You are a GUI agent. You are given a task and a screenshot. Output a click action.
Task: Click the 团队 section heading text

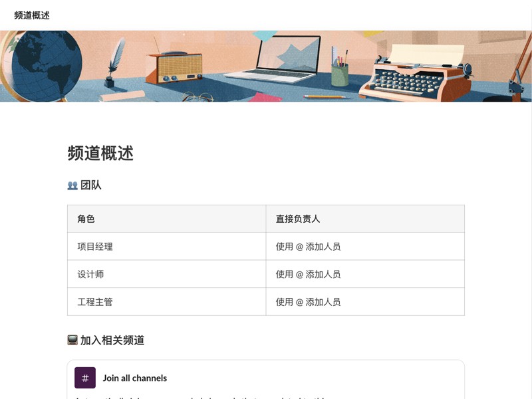pyautogui.click(x=90, y=184)
